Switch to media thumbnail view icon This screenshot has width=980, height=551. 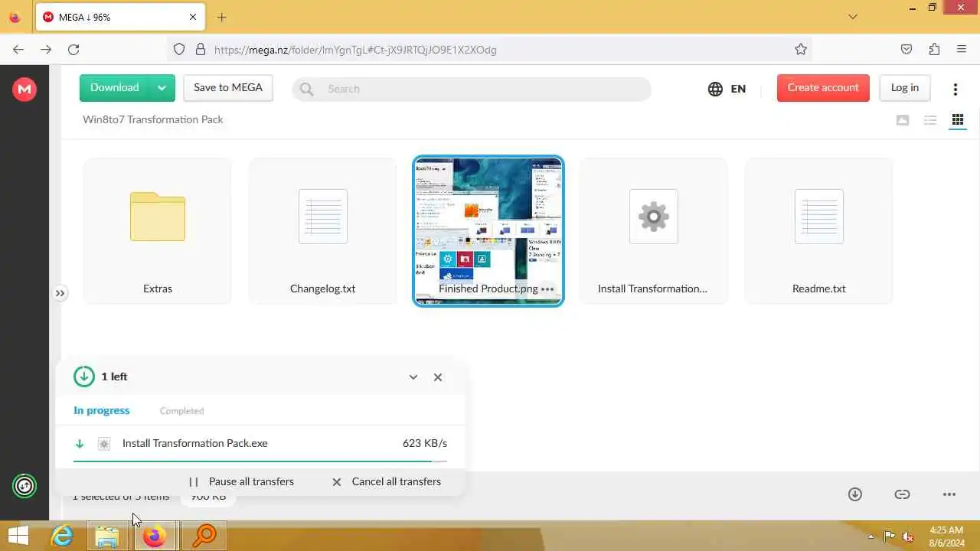[x=903, y=120]
